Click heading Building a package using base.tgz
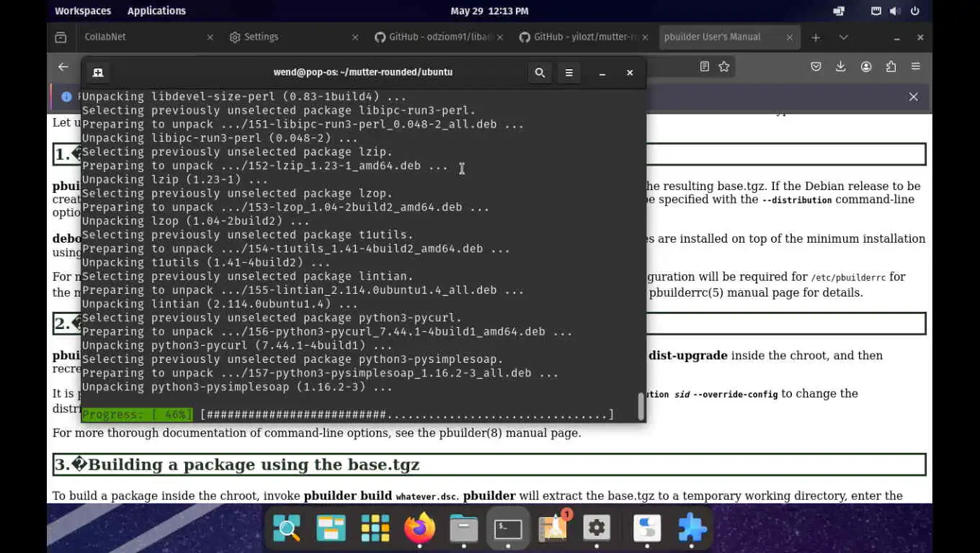The height and width of the screenshot is (553, 980). point(236,464)
